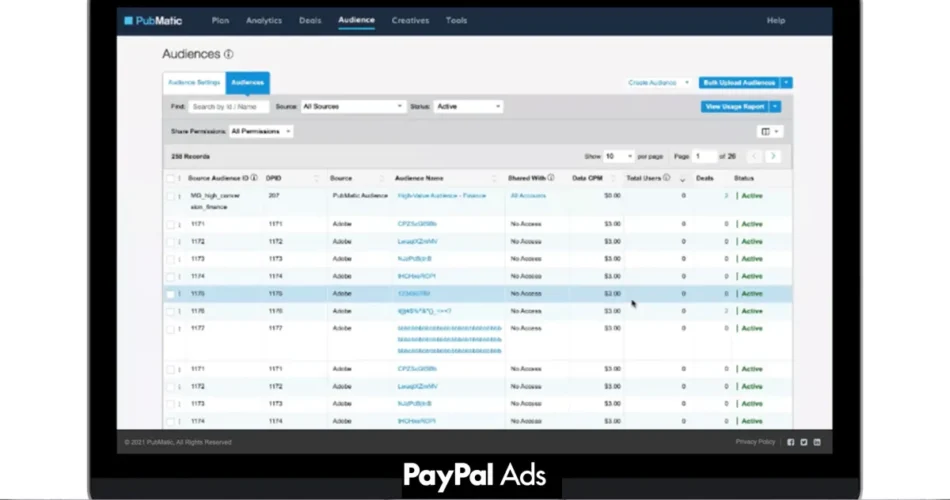The image size is (950, 500).
Task: Open the Status Active dropdown
Action: 468,107
